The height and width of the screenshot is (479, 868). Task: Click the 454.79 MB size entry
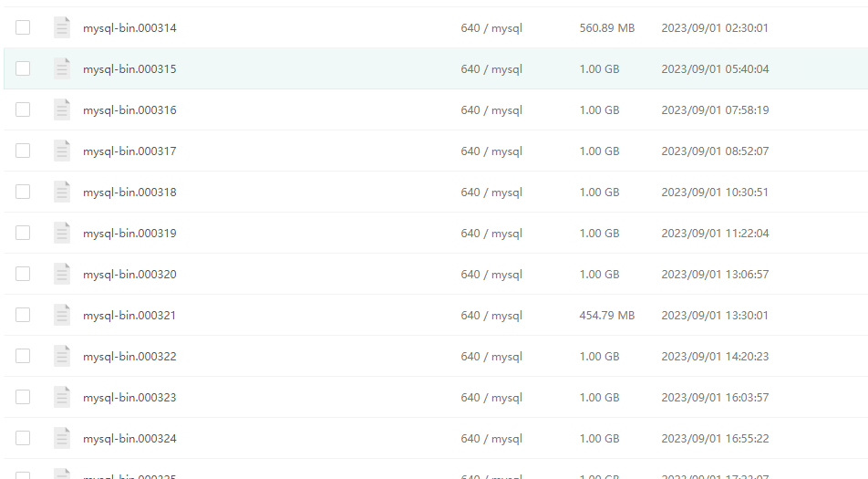tap(606, 316)
